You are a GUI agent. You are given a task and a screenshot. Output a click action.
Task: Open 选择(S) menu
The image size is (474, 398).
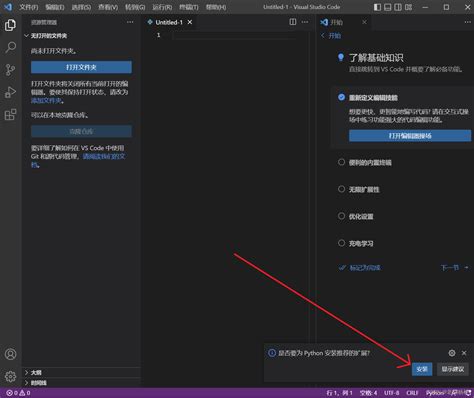click(81, 7)
